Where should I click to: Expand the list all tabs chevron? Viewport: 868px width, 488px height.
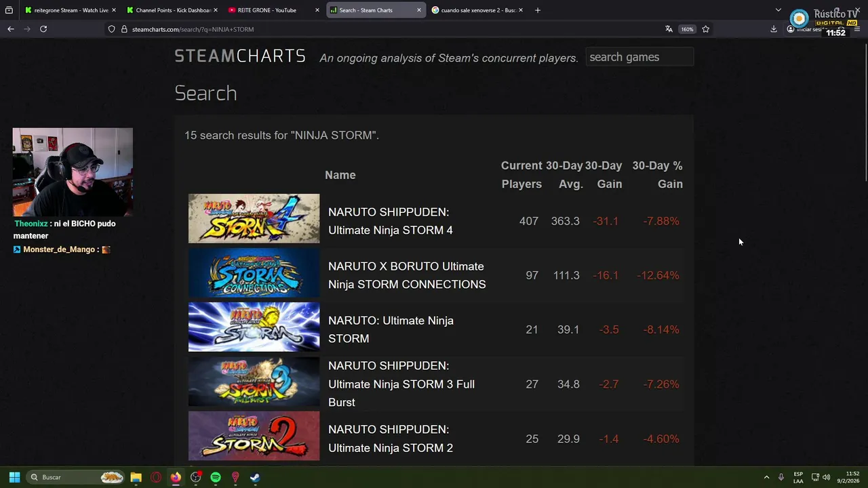tap(778, 10)
